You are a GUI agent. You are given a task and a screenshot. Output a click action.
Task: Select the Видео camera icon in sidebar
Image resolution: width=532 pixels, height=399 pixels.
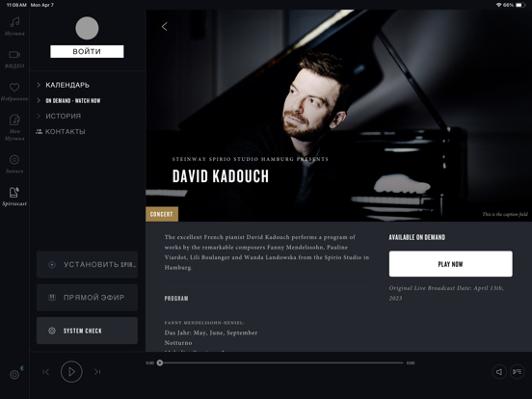point(14,55)
